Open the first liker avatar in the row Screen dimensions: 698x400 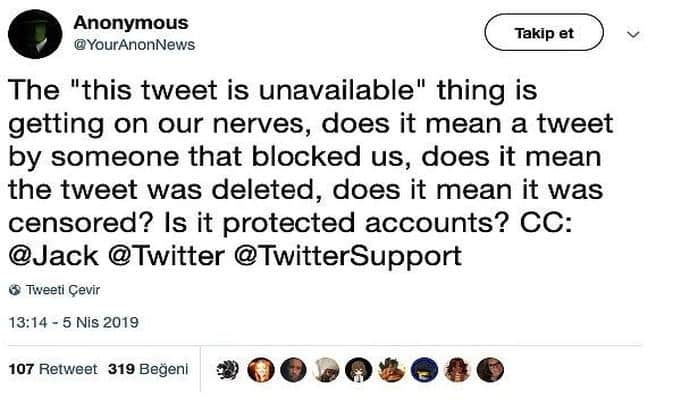(x=227, y=369)
